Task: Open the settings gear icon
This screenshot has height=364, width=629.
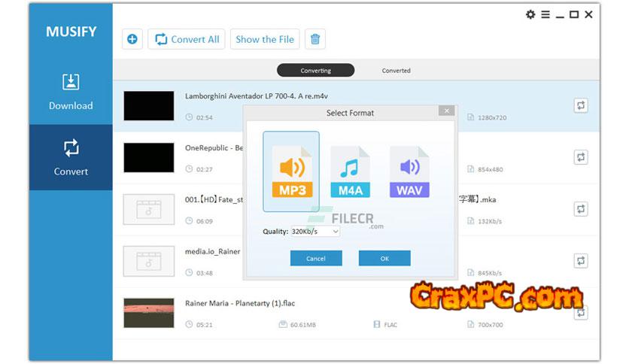Action: [x=530, y=14]
